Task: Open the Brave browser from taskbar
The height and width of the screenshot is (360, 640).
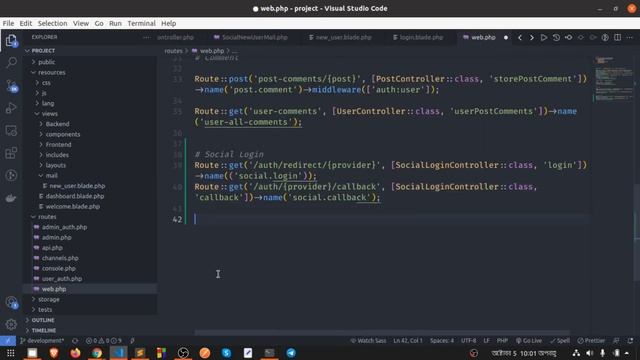Action: point(53,353)
